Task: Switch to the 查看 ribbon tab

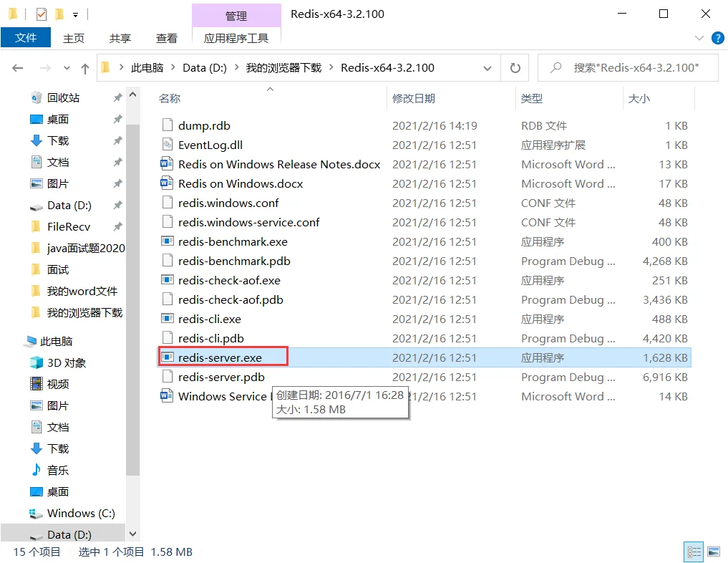Action: pyautogui.click(x=167, y=38)
